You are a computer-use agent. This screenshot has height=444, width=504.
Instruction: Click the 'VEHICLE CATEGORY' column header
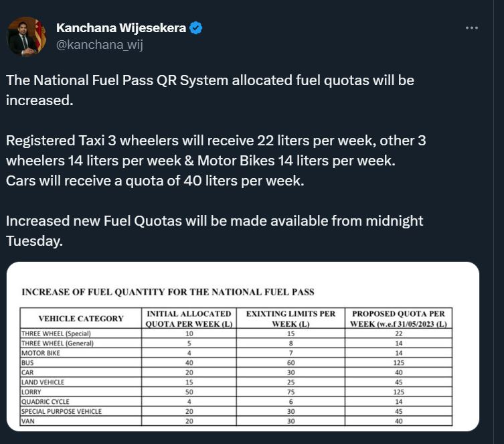pyautogui.click(x=80, y=319)
